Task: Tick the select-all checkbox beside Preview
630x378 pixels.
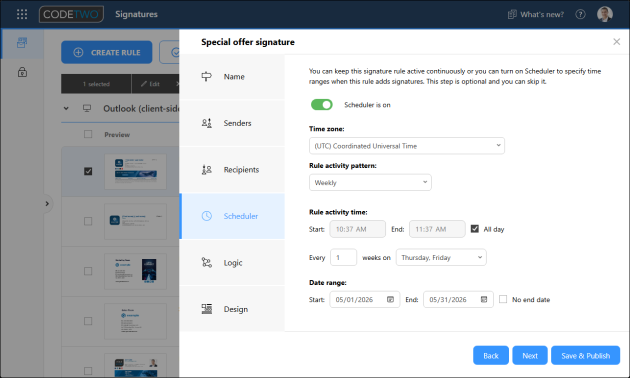Action: 88,134
